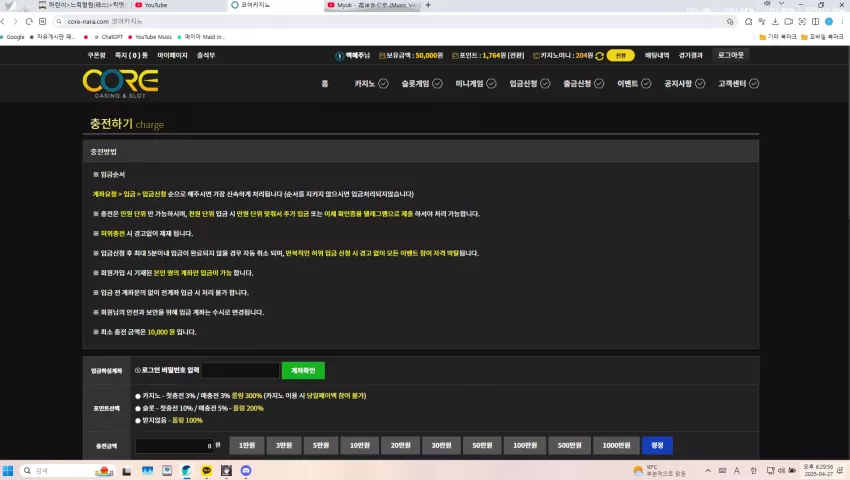Open a new browser tab
850x480 pixels.
[428, 5]
